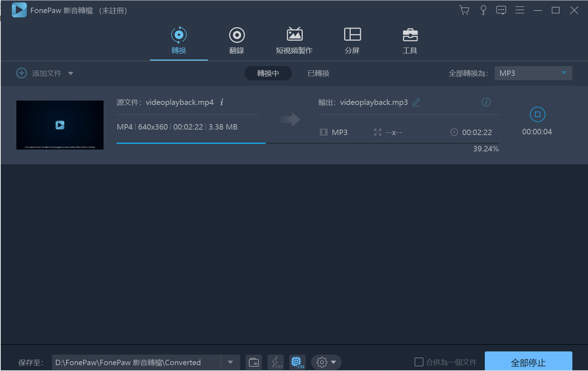Switch to the 翻錄 tab
The image size is (588, 371).
click(237, 41)
